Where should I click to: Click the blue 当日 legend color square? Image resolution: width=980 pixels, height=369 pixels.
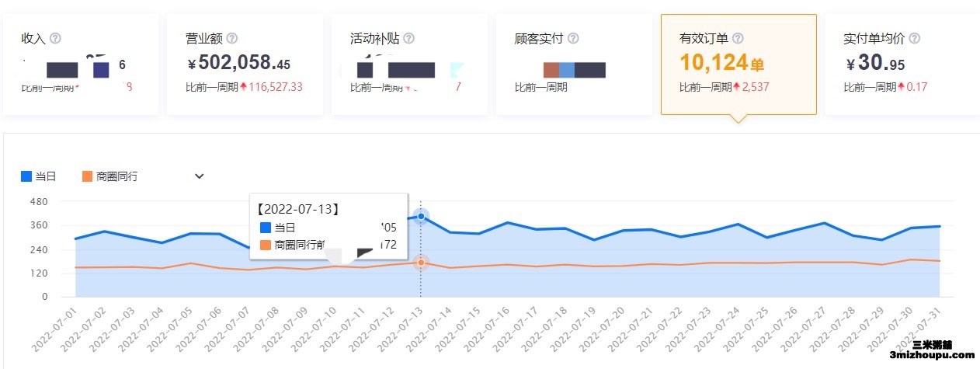click(x=26, y=176)
